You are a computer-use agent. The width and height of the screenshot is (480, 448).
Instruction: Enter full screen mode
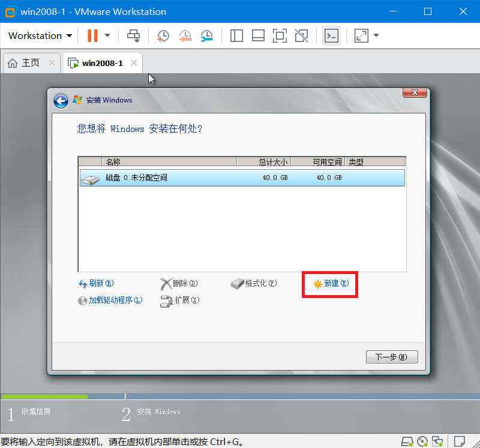point(280,35)
